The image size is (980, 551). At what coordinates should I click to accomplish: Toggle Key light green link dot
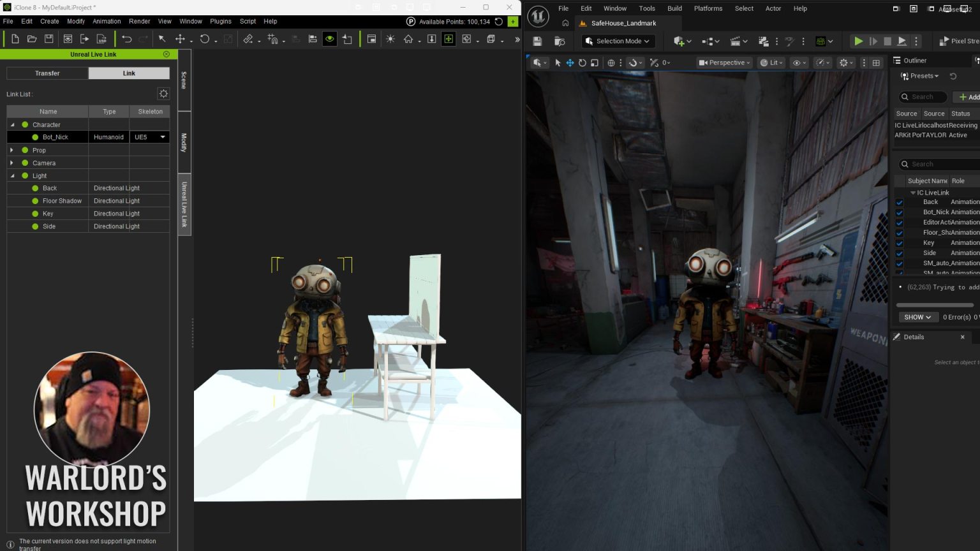(x=35, y=214)
